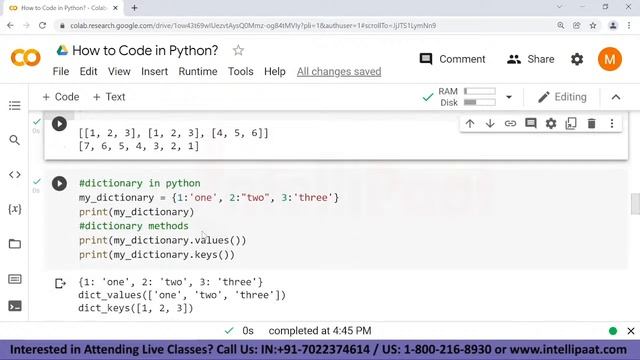This screenshot has width=640, height=360.
Task: Click the vertical scrollbar thumb
Action: click(x=635, y=203)
